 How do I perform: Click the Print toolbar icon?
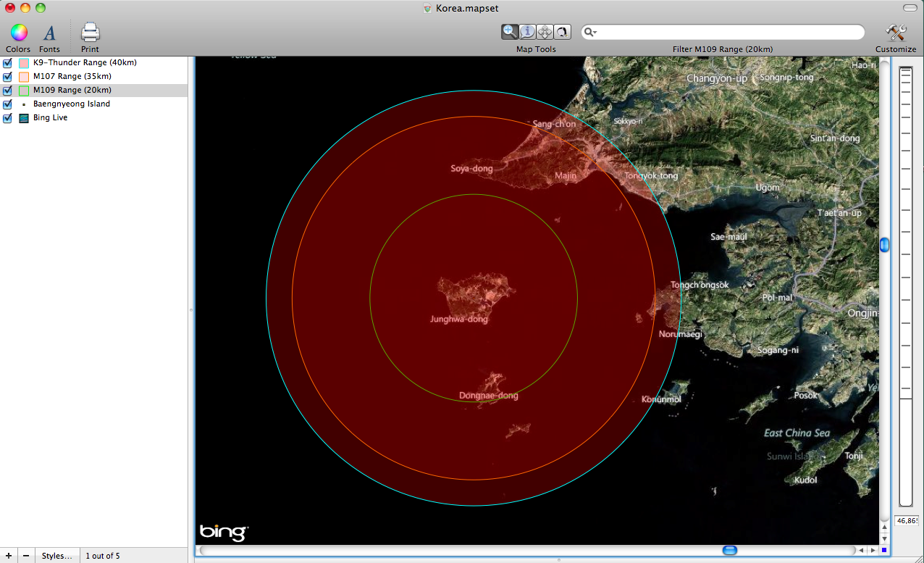tap(90, 33)
